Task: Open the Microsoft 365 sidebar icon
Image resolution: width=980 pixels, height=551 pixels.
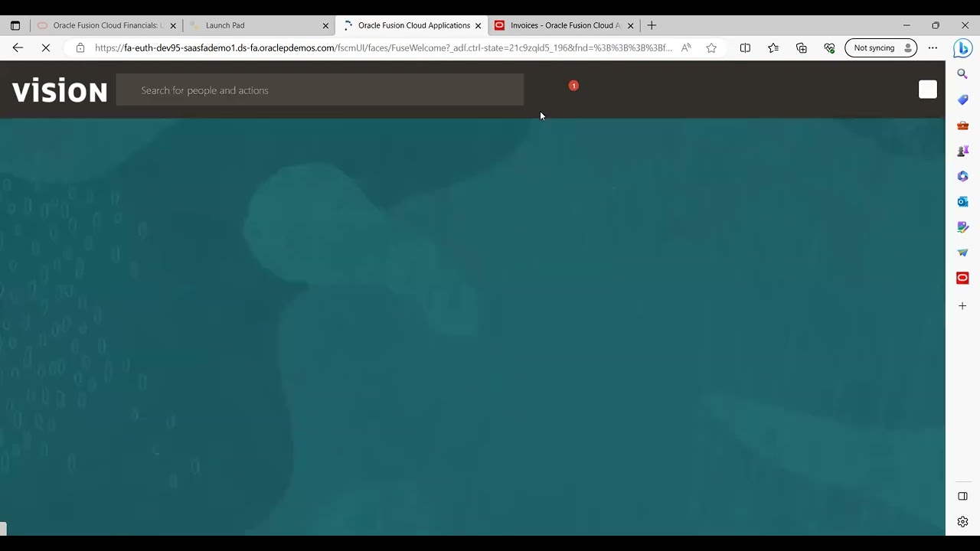Action: [x=962, y=176]
